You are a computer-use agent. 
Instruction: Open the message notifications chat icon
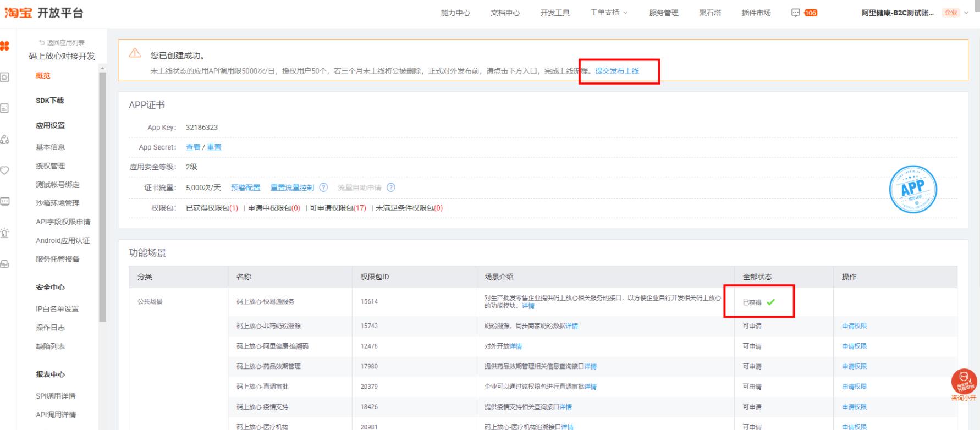795,13
